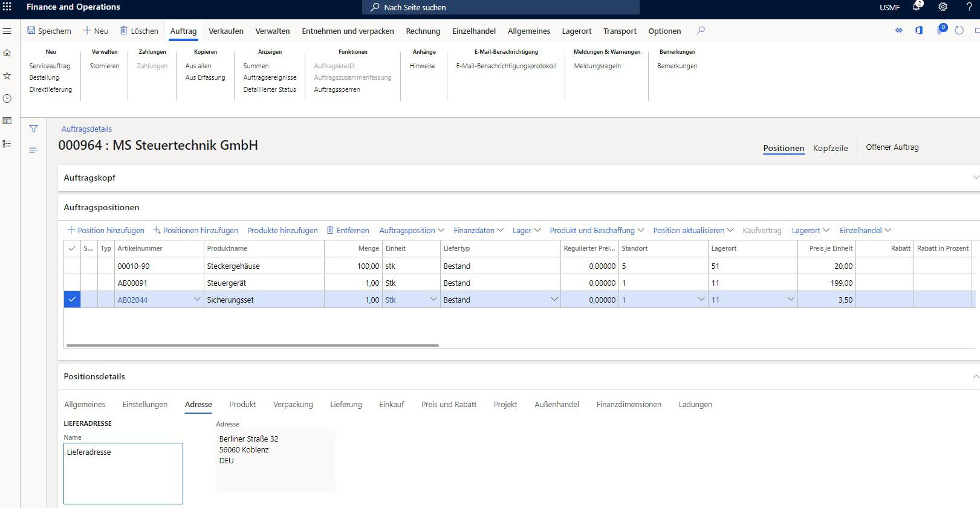This screenshot has width=980, height=508.
Task: Open the Standort dropdown in selected row
Action: pyautogui.click(x=701, y=299)
